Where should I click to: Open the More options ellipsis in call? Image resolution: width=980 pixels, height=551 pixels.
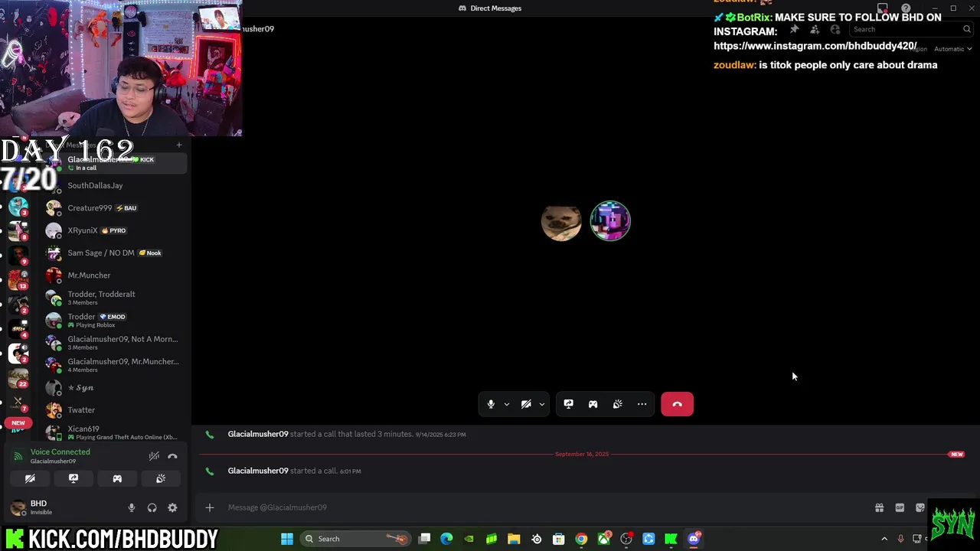click(x=642, y=404)
